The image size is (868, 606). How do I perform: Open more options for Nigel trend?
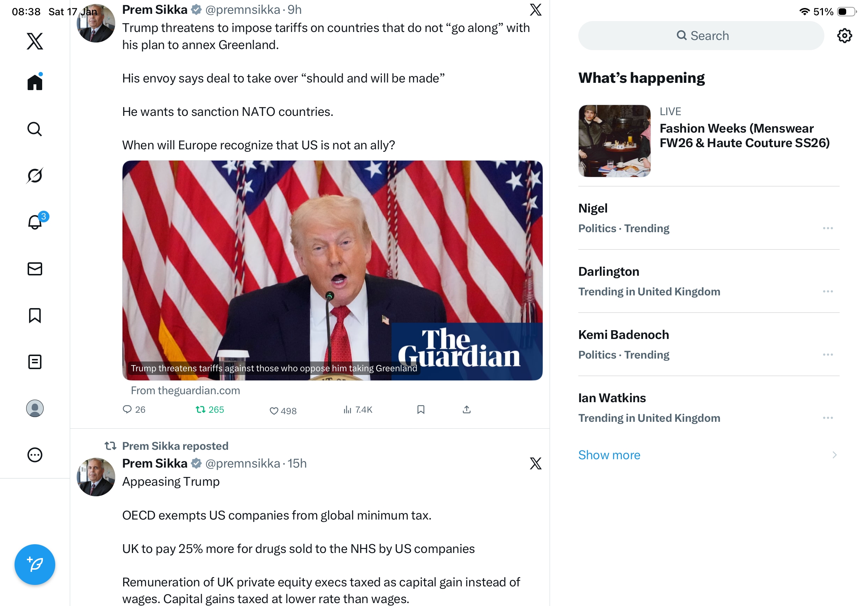coord(828,228)
